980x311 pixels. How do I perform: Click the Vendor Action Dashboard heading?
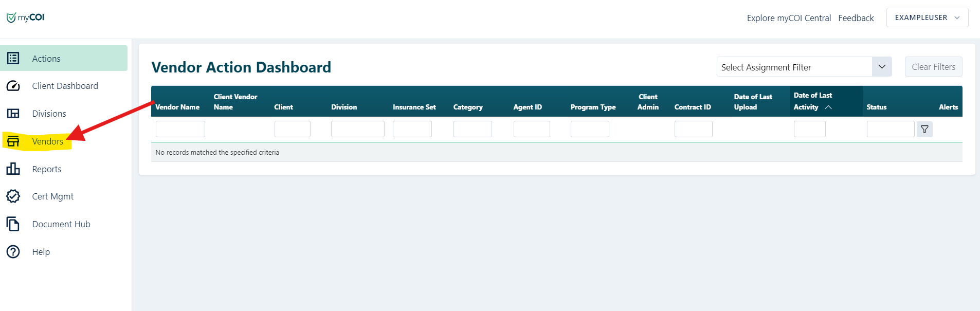pyautogui.click(x=241, y=67)
